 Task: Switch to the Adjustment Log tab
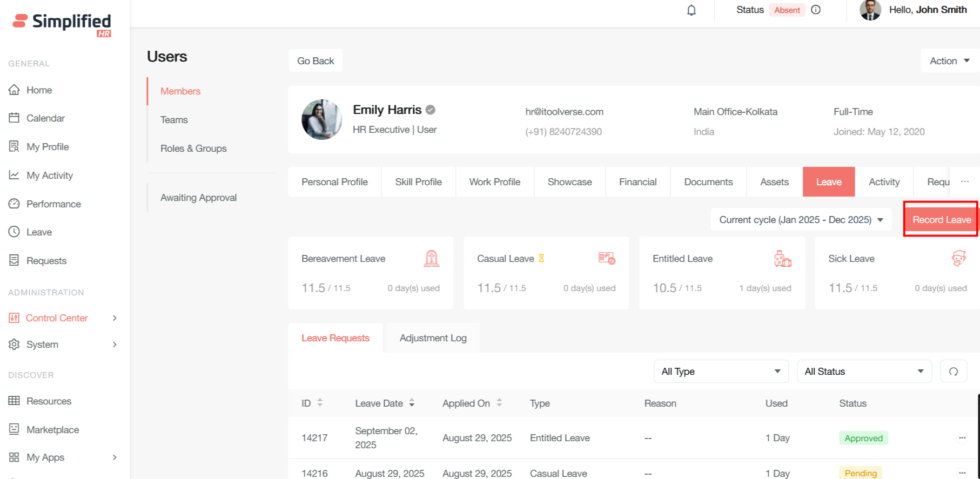click(x=433, y=338)
